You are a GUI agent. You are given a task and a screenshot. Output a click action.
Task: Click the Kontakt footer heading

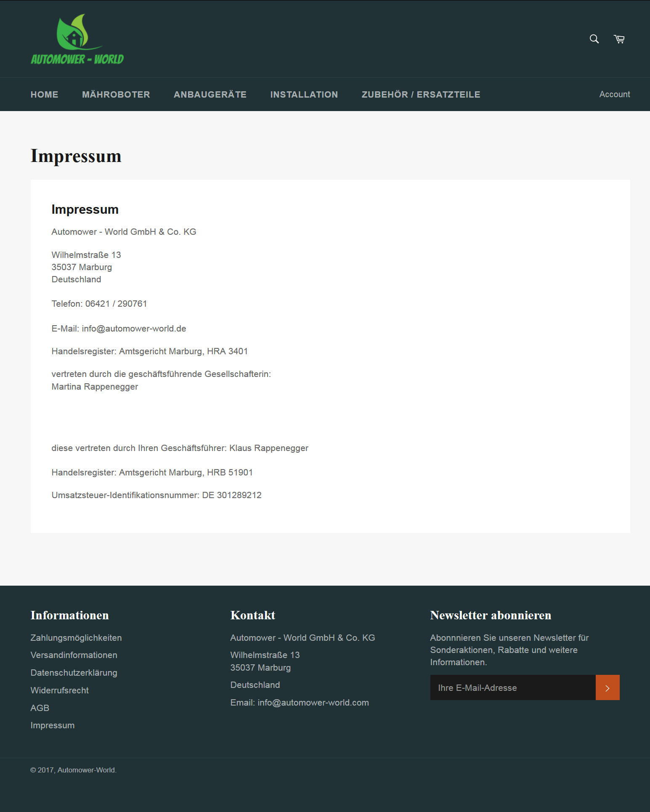coord(253,615)
